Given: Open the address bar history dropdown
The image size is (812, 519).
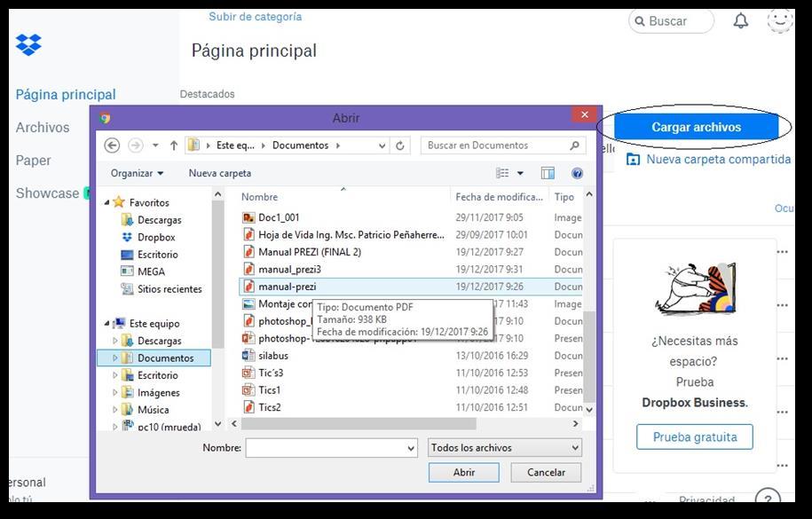Looking at the screenshot, I should pyautogui.click(x=382, y=145).
